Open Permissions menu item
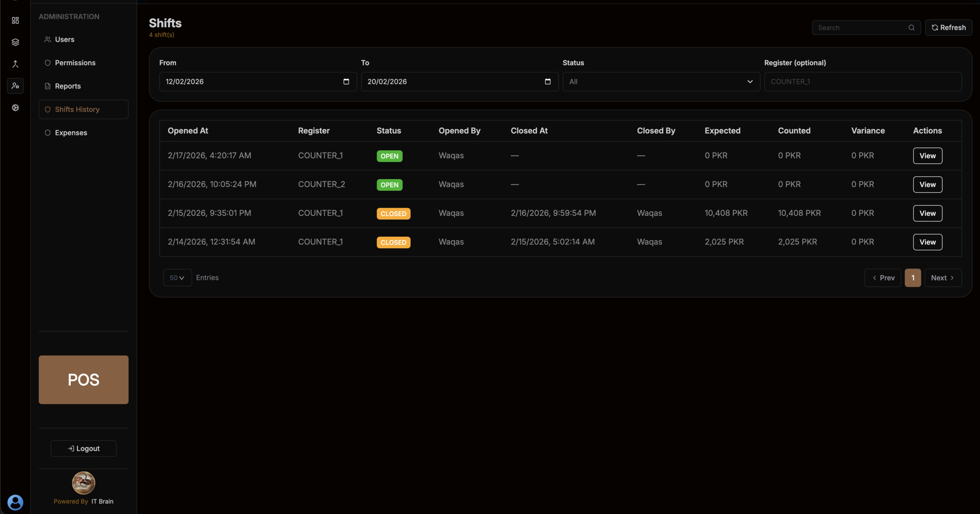The width and height of the screenshot is (980, 514). [x=75, y=63]
